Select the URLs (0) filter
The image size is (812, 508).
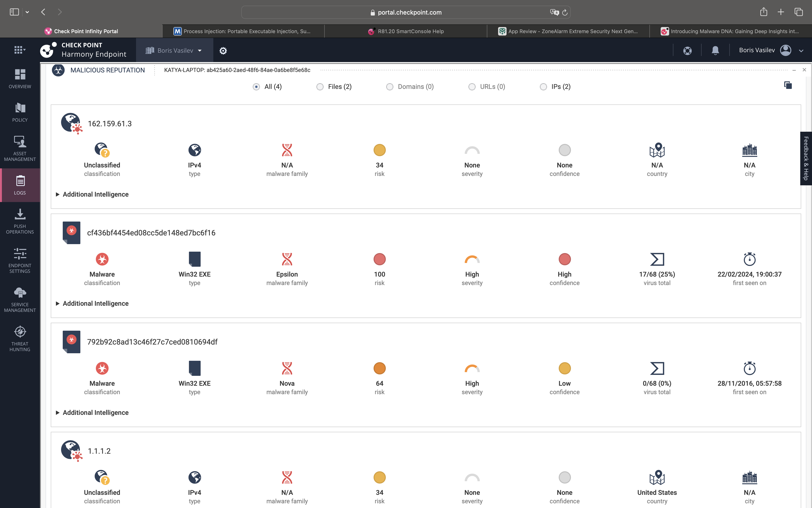472,87
